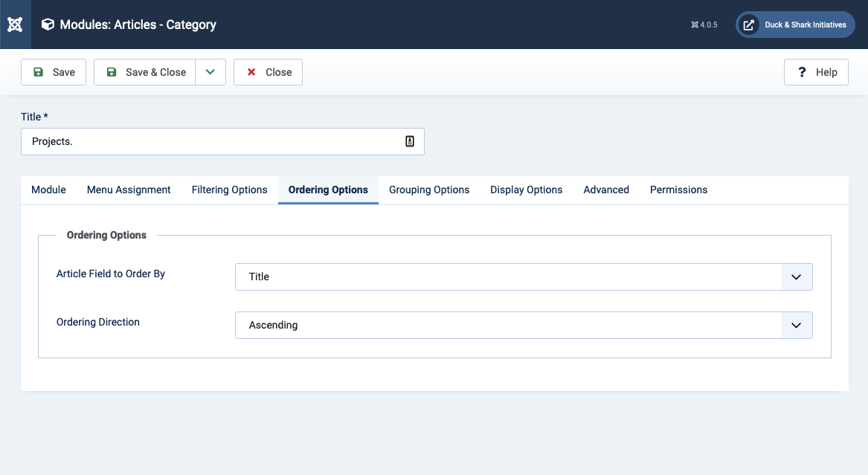
Task: Expand the Save & Close dropdown arrow
Action: click(x=210, y=72)
